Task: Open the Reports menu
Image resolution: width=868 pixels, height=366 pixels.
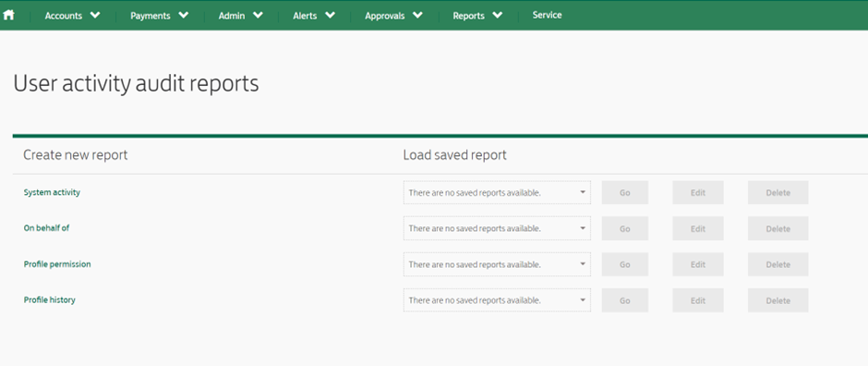Action: pos(477,16)
